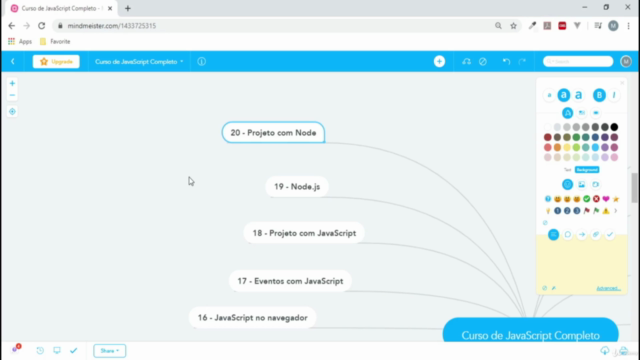
Task: Click the checkmark tasks icon at bottom
Action: point(73,351)
